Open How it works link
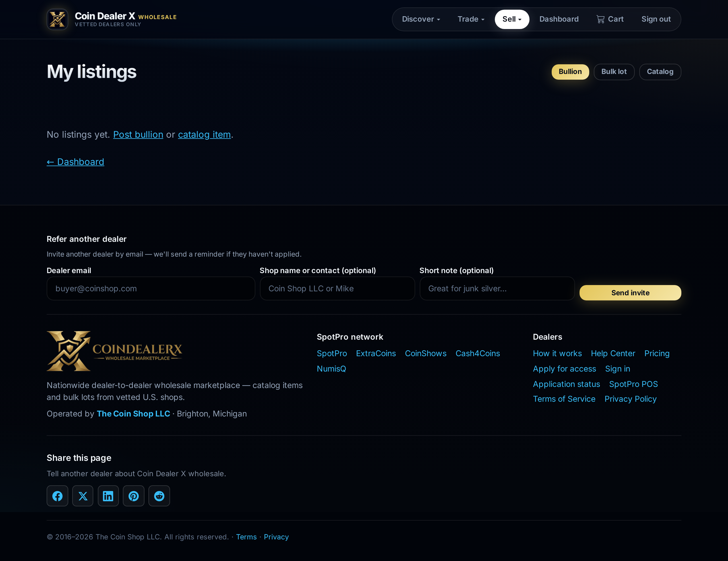 tap(557, 354)
